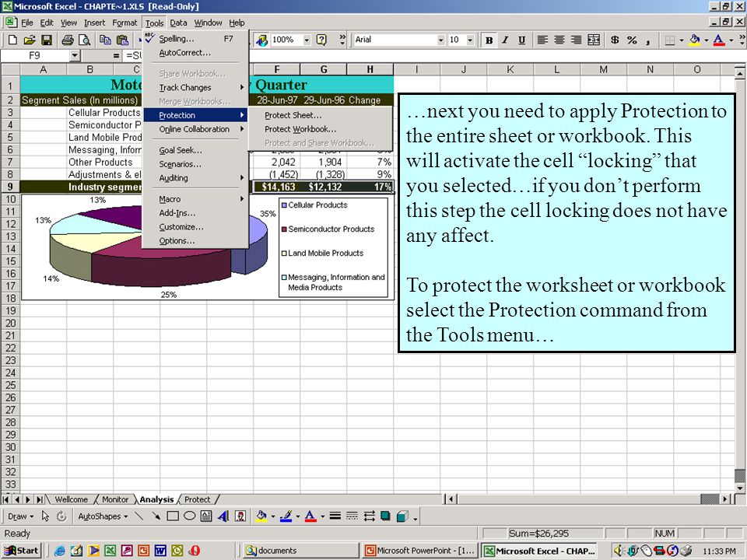Click the Line Color icon in Drawing toolbar
747x560 pixels.
pyautogui.click(x=286, y=516)
